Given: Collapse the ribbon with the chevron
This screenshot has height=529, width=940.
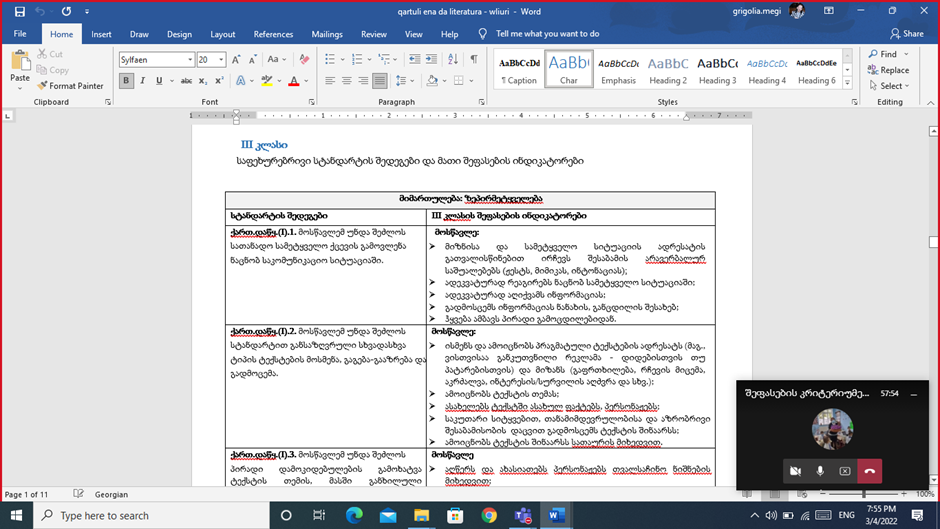Looking at the screenshot, I should click(930, 103).
